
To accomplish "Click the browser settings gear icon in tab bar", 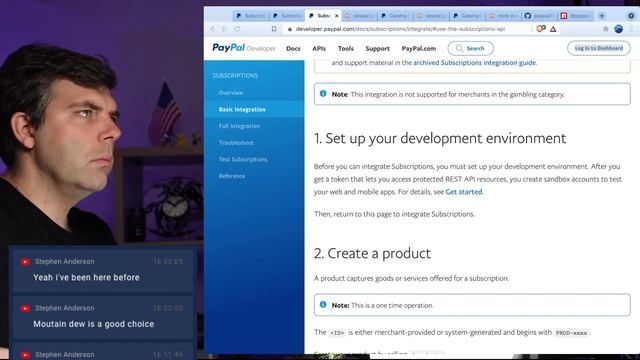I will point(631,16).
